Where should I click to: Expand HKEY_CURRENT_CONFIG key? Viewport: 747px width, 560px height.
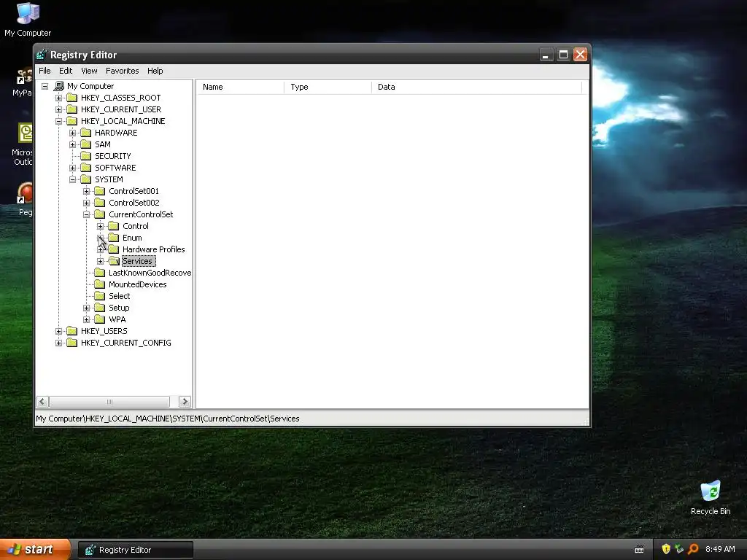58,343
